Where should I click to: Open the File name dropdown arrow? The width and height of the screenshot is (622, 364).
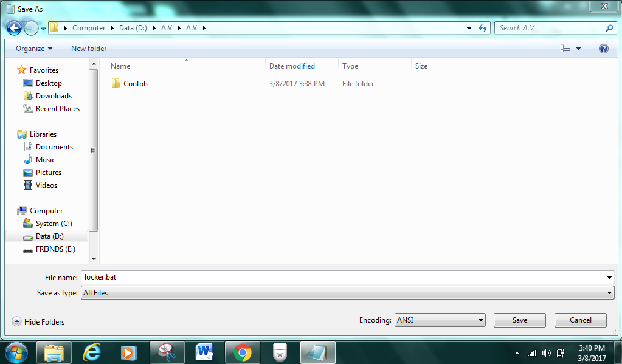coord(609,278)
